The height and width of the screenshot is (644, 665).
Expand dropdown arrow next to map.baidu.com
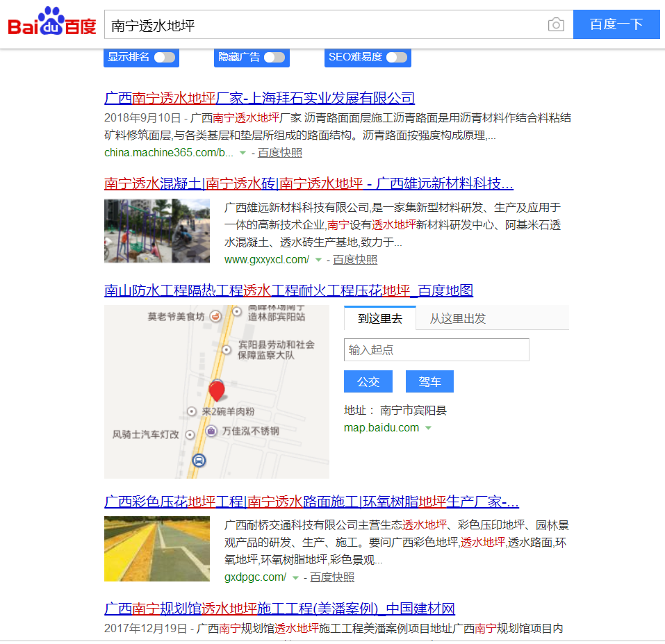(428, 428)
